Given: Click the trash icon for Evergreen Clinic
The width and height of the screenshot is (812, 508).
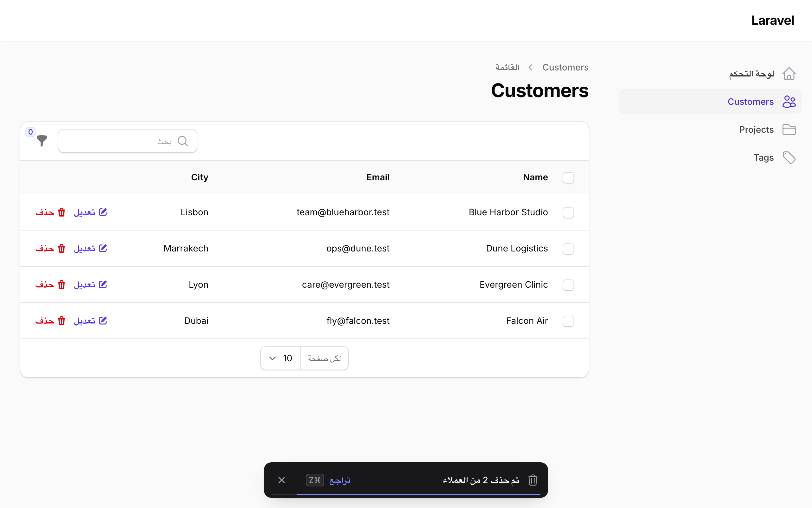Looking at the screenshot, I should coord(62,284).
